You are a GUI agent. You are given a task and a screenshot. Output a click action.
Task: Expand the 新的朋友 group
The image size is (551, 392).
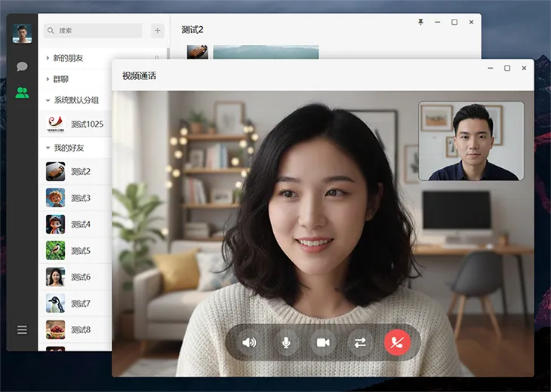coord(68,58)
